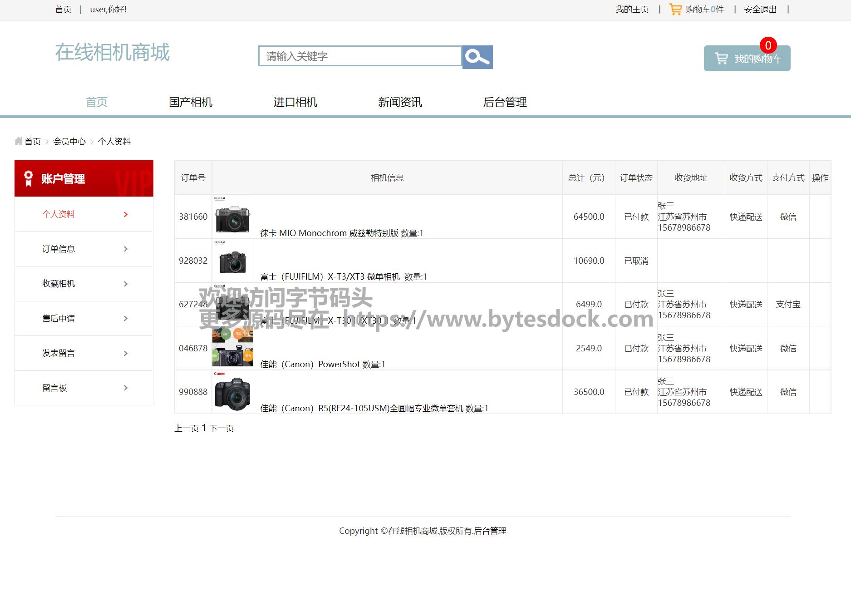Open the 国产相机 navigation tab
Viewport: 851px width, 616px height.
(x=191, y=102)
